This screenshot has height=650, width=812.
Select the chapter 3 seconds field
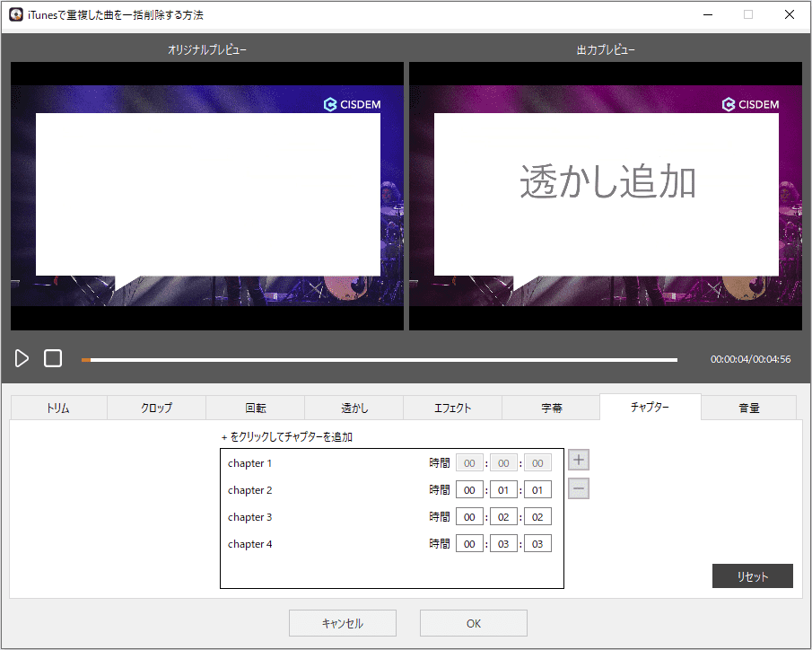point(537,517)
